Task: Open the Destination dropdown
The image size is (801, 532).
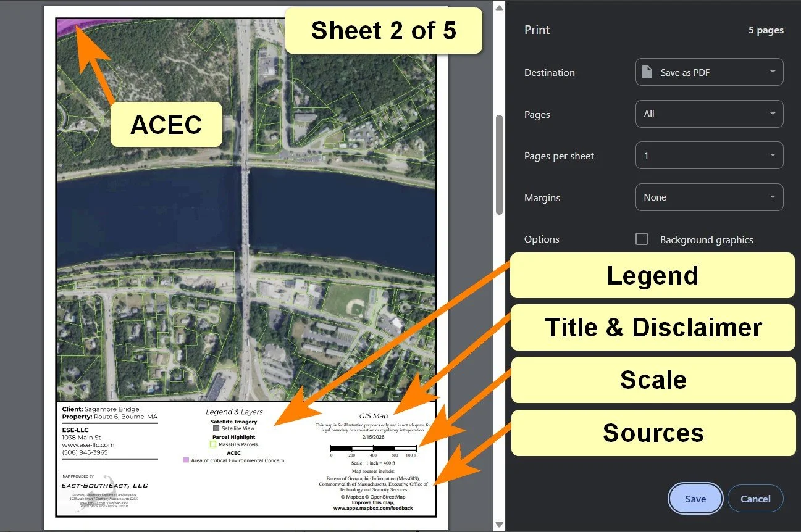Action: point(709,72)
